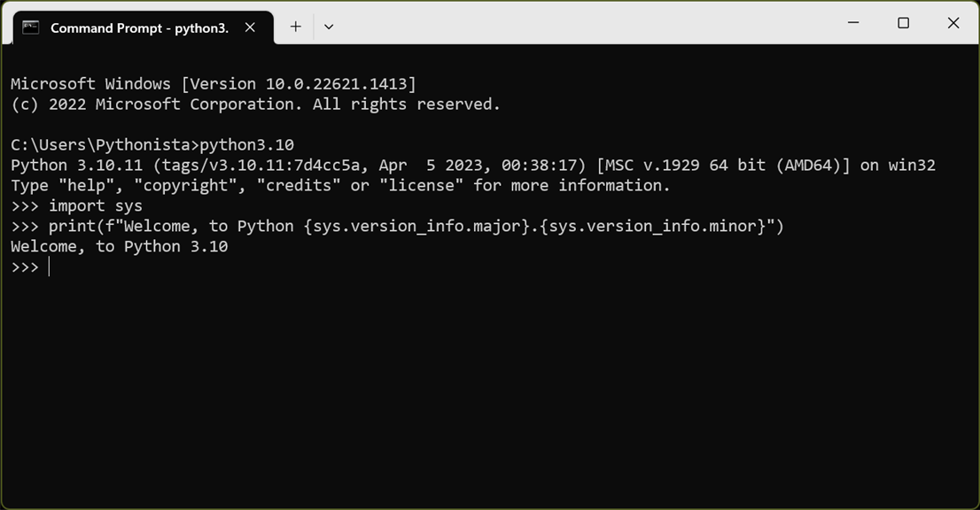Maximize the terminal window
The height and width of the screenshot is (510, 980).
coord(903,23)
